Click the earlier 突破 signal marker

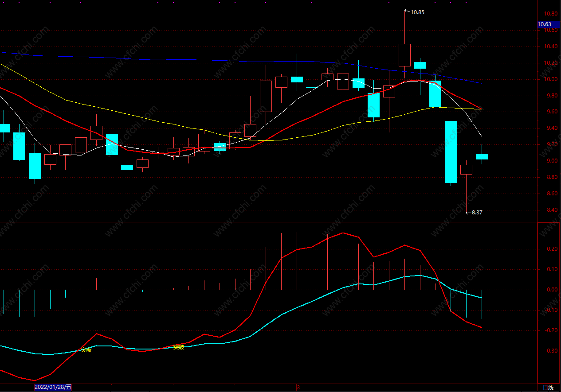click(86, 350)
